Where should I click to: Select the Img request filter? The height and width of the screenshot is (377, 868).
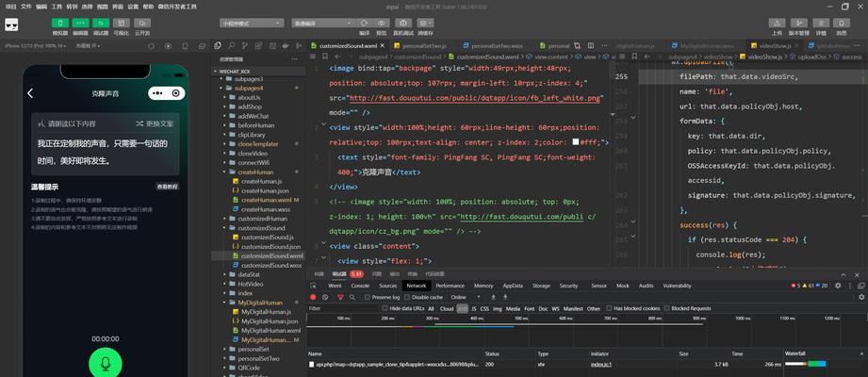498,308
